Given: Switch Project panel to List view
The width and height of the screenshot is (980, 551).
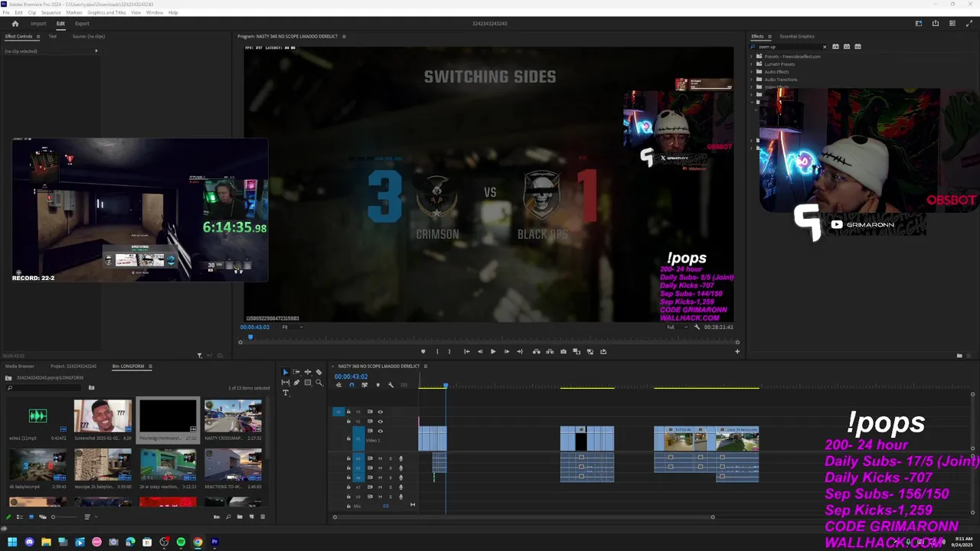Looking at the screenshot, I should (x=20, y=517).
